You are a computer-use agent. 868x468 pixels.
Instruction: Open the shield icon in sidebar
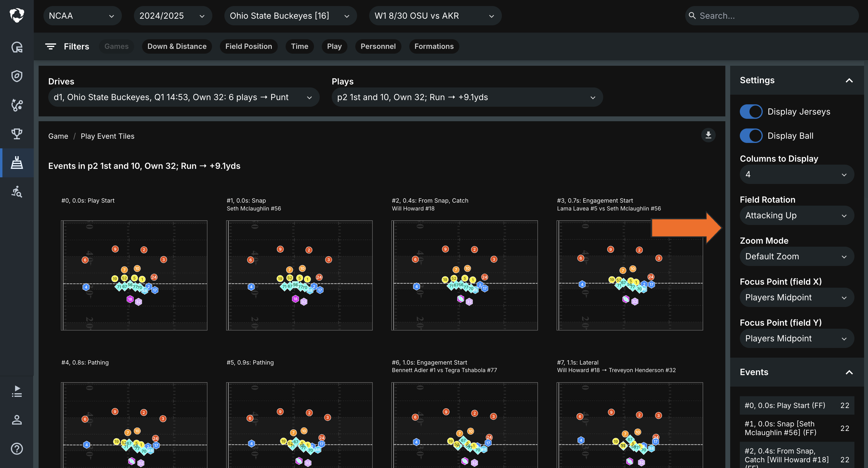click(x=17, y=76)
